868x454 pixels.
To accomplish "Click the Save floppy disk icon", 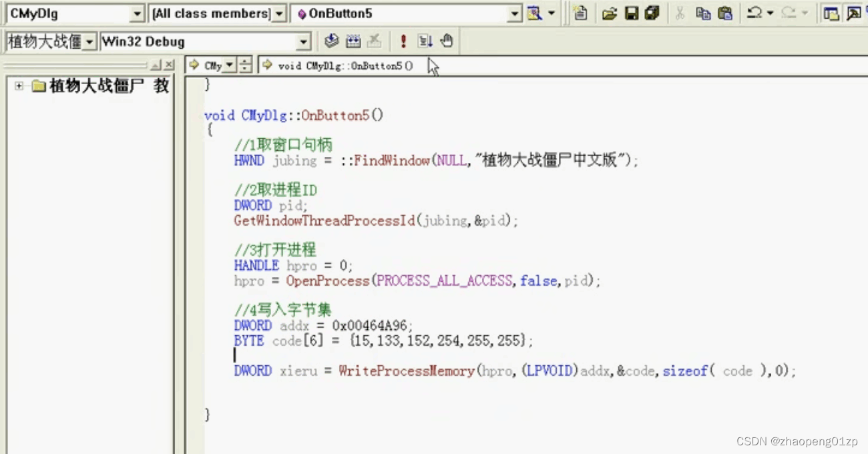I will click(x=632, y=13).
